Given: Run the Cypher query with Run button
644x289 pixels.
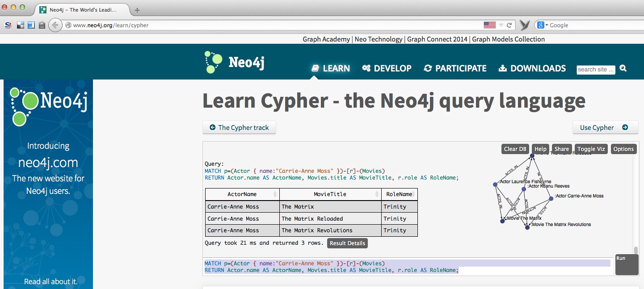Looking at the screenshot, I should (x=627, y=264).
